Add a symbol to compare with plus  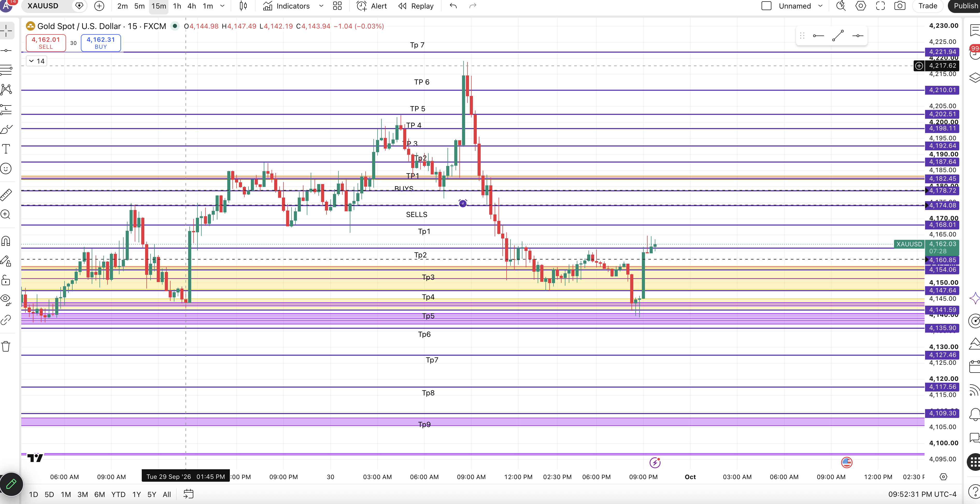pyautogui.click(x=99, y=6)
